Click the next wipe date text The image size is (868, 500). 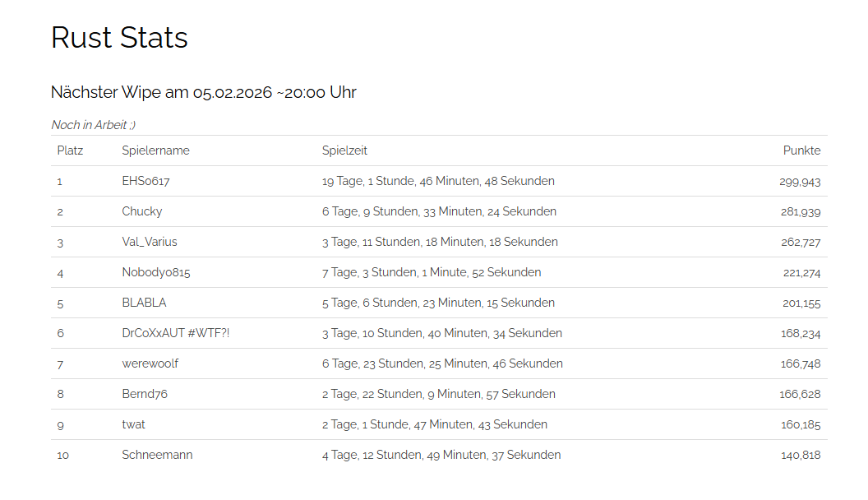point(203,92)
